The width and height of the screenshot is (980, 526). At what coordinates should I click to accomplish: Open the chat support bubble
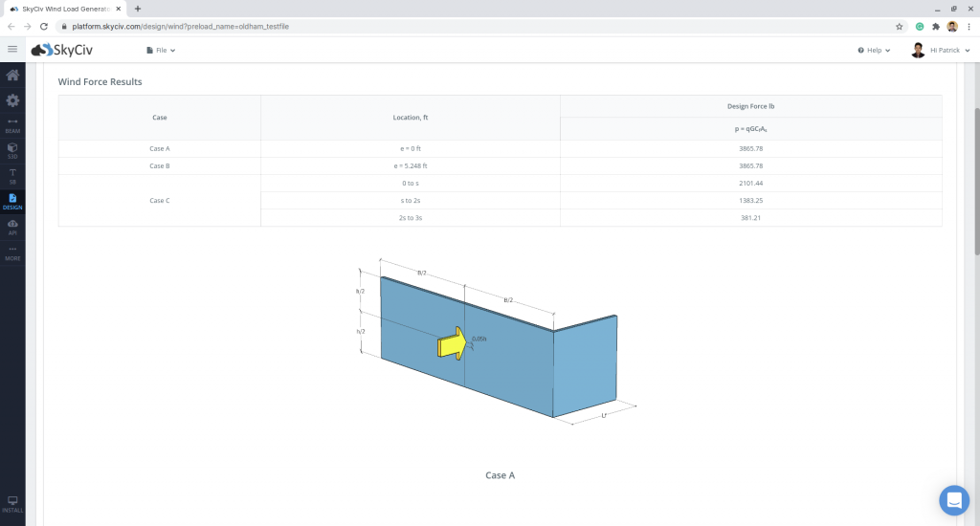tap(953, 500)
